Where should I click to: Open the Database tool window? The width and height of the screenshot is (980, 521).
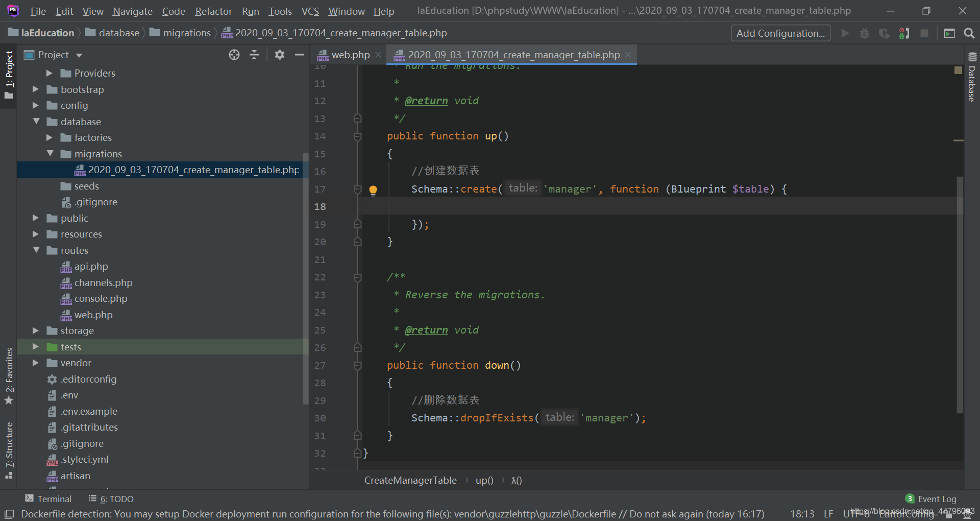pyautogui.click(x=972, y=77)
